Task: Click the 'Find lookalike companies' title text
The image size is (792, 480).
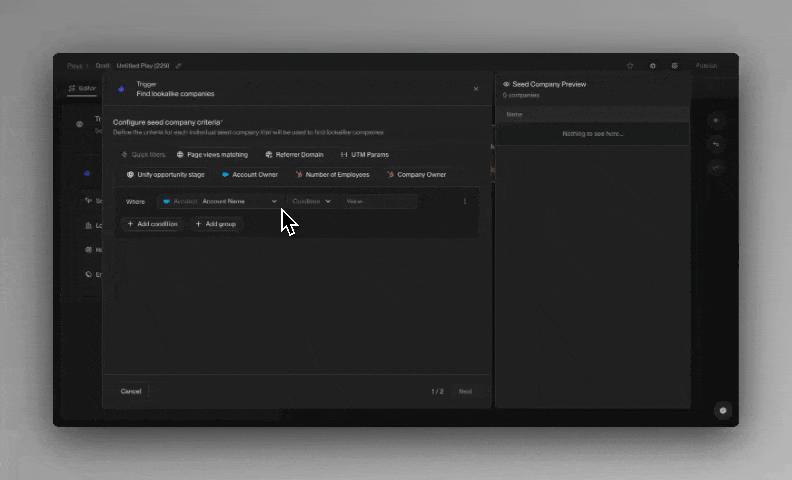Action: point(175,94)
